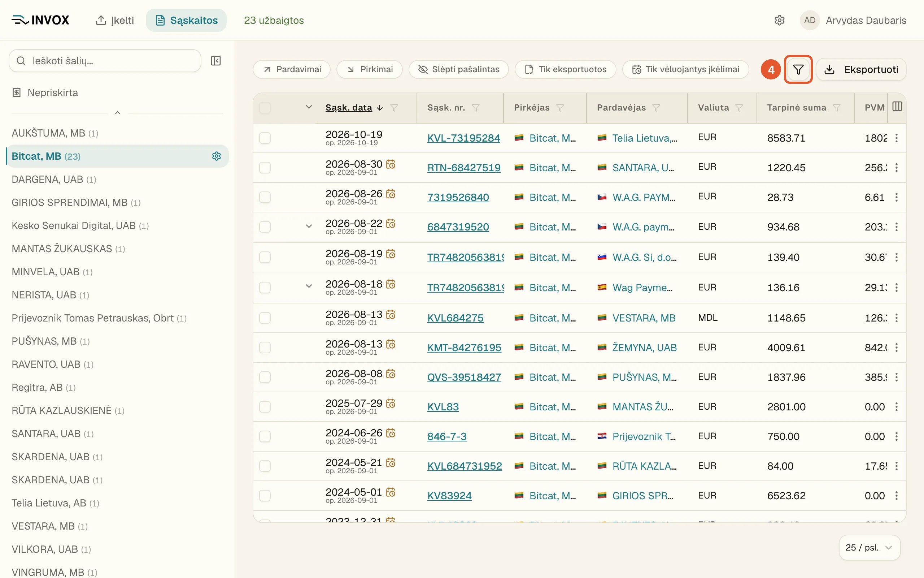The width and height of the screenshot is (924, 578).
Task: Open the 25 / psl. page size dropdown
Action: click(869, 547)
